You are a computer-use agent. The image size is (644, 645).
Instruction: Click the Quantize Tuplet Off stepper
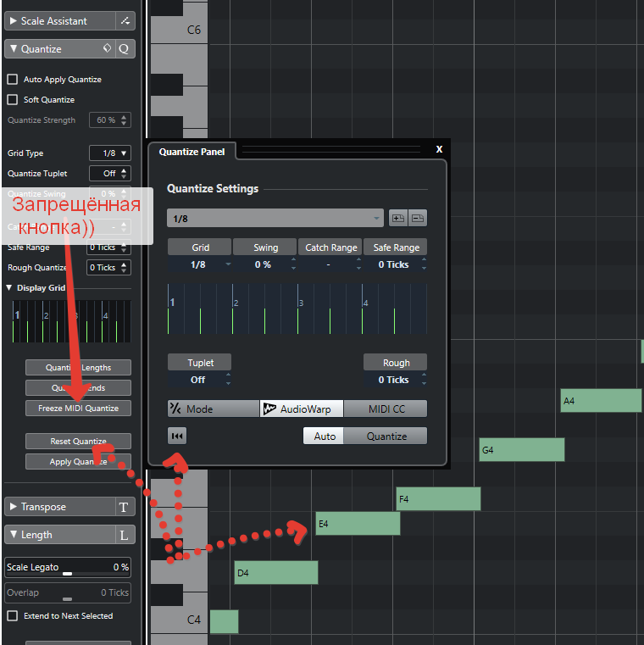pyautogui.click(x=124, y=173)
